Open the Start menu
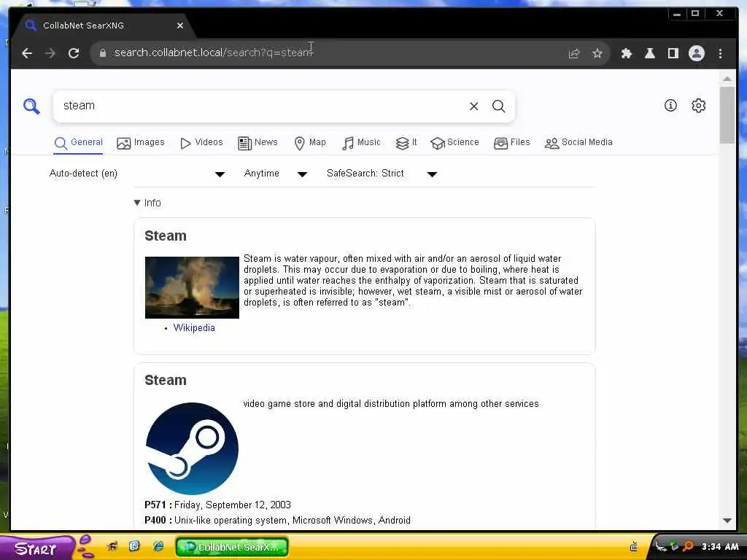The height and width of the screenshot is (560, 747). (x=36, y=548)
